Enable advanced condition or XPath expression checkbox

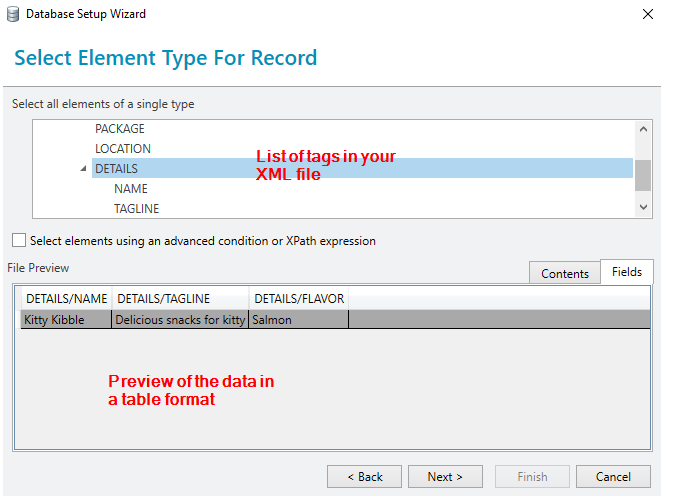point(19,240)
